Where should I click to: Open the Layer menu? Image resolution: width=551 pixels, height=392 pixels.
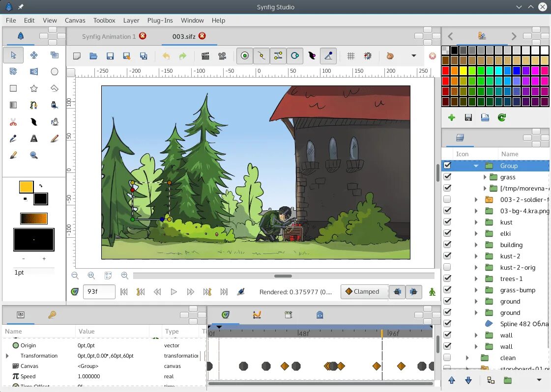point(131,20)
